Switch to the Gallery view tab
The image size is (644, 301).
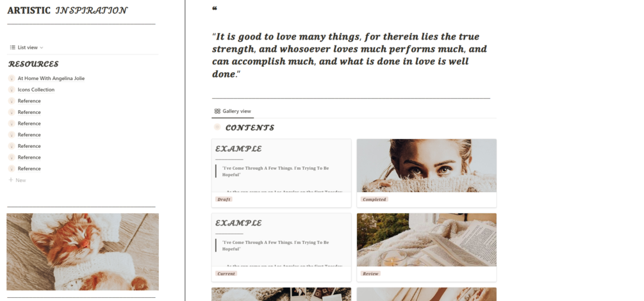pyautogui.click(x=233, y=111)
